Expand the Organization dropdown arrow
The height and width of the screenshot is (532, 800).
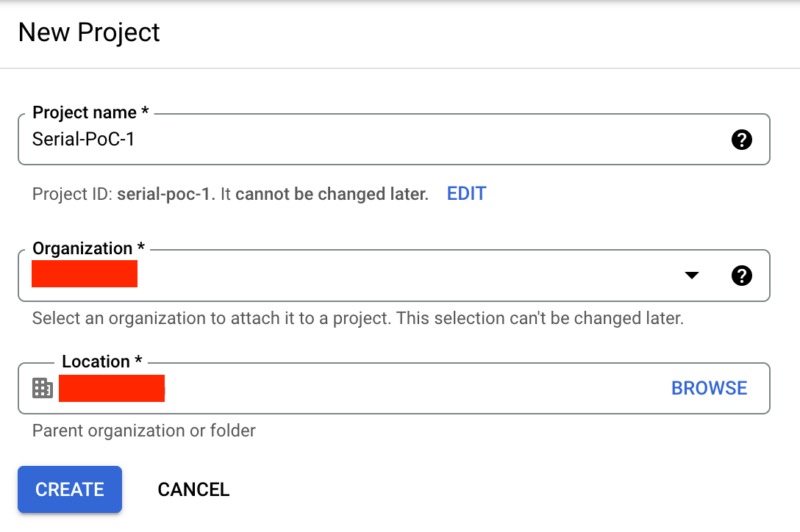691,276
